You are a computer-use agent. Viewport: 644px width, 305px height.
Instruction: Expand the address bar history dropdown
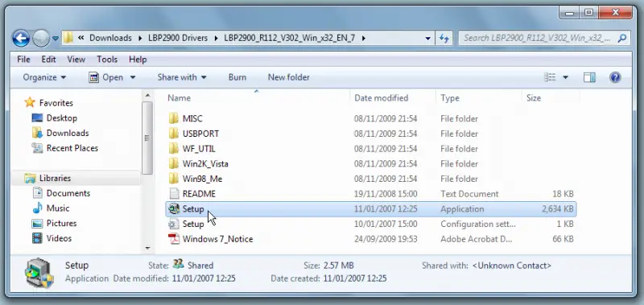click(x=427, y=38)
